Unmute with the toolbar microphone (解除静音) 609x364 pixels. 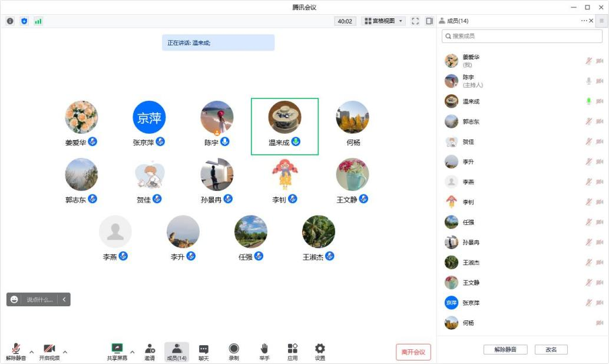tap(16, 352)
